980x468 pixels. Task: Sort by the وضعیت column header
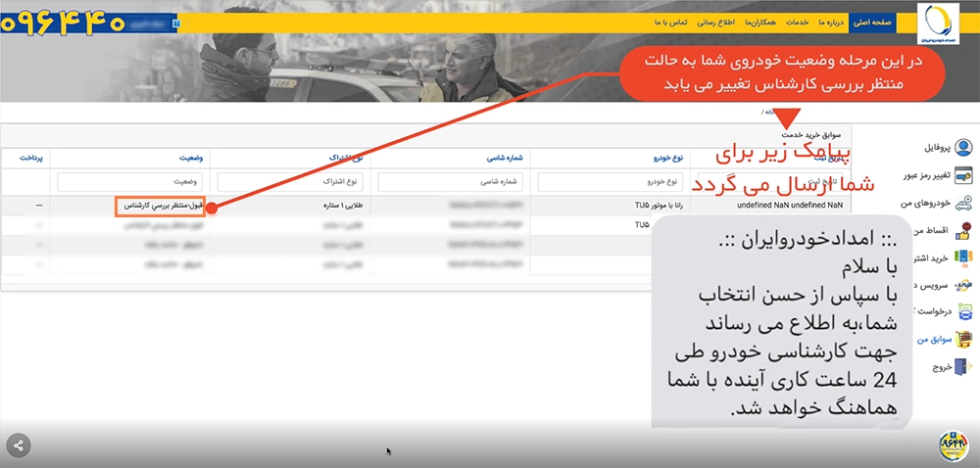(x=193, y=158)
